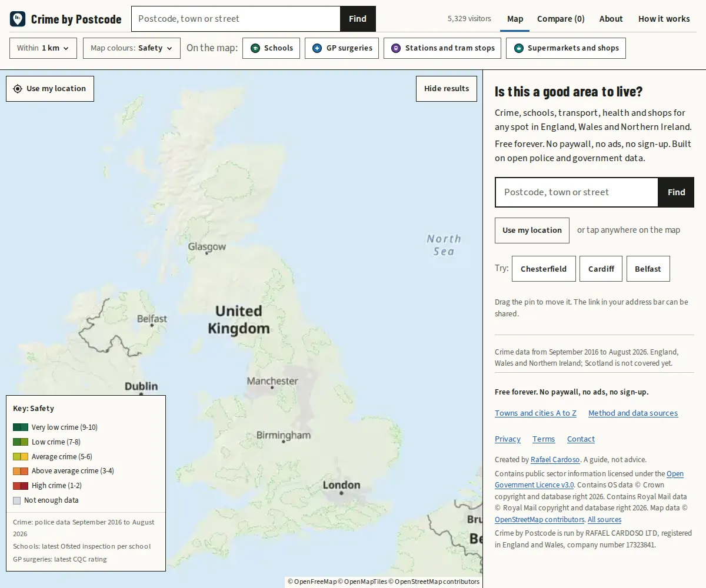Open Rafael Cardoso creator link

555,460
